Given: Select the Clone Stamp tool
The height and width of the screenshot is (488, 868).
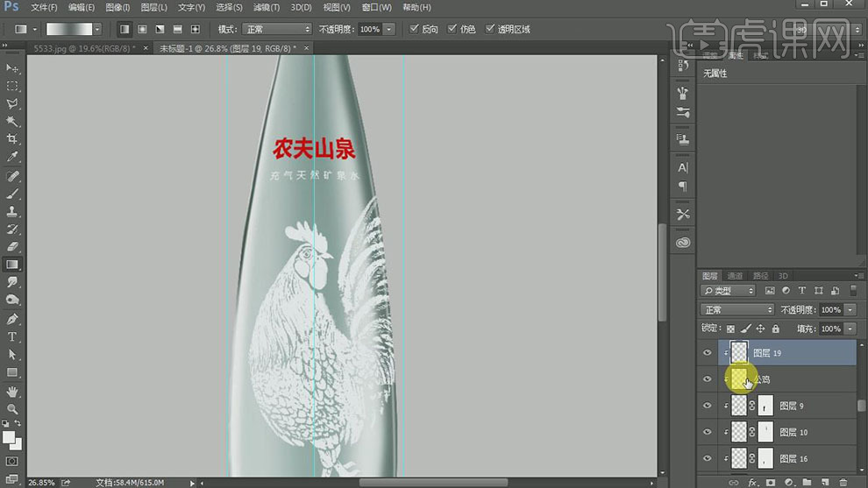Looking at the screenshot, I should coord(12,211).
